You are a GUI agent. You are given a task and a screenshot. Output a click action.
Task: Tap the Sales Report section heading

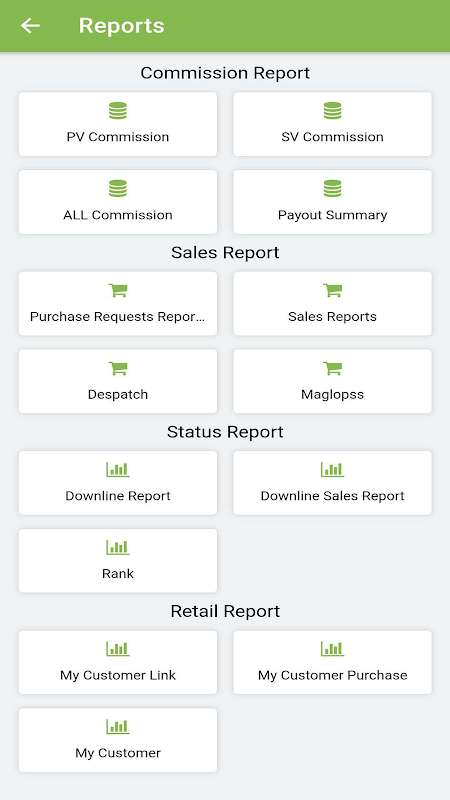click(225, 253)
